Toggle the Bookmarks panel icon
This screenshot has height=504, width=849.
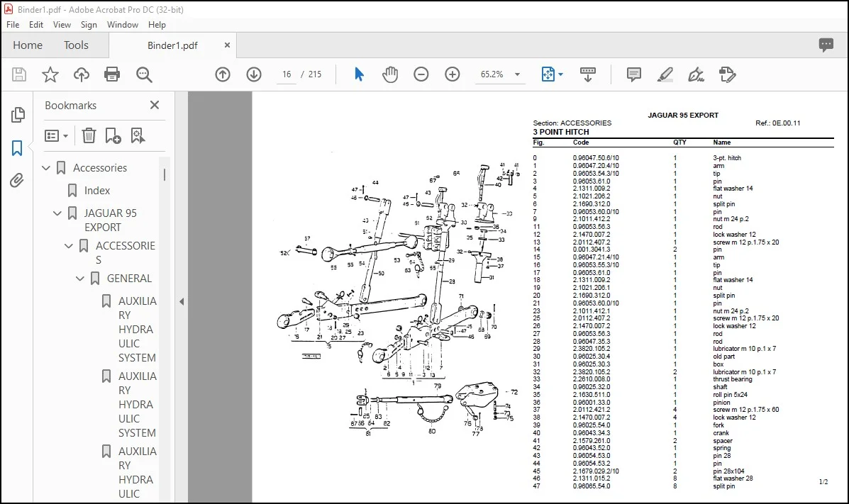pyautogui.click(x=17, y=147)
